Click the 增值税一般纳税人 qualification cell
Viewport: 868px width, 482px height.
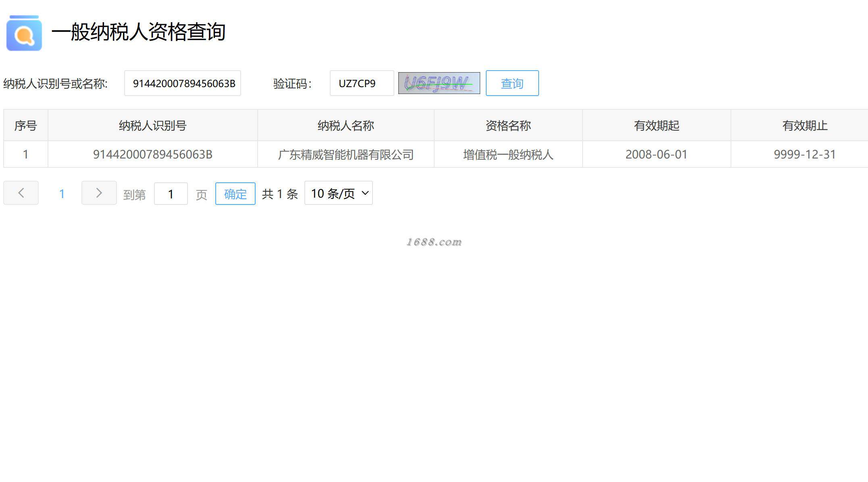click(x=508, y=154)
